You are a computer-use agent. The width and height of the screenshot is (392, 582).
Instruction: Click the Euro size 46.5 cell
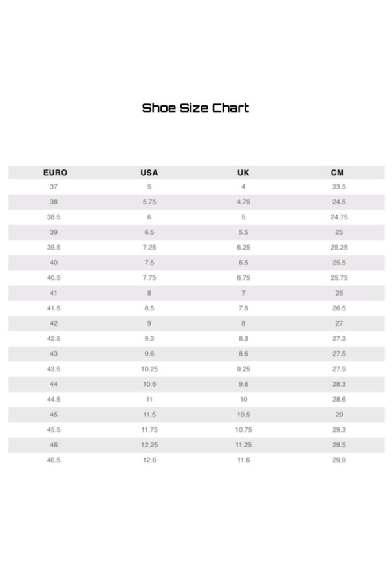click(x=54, y=460)
